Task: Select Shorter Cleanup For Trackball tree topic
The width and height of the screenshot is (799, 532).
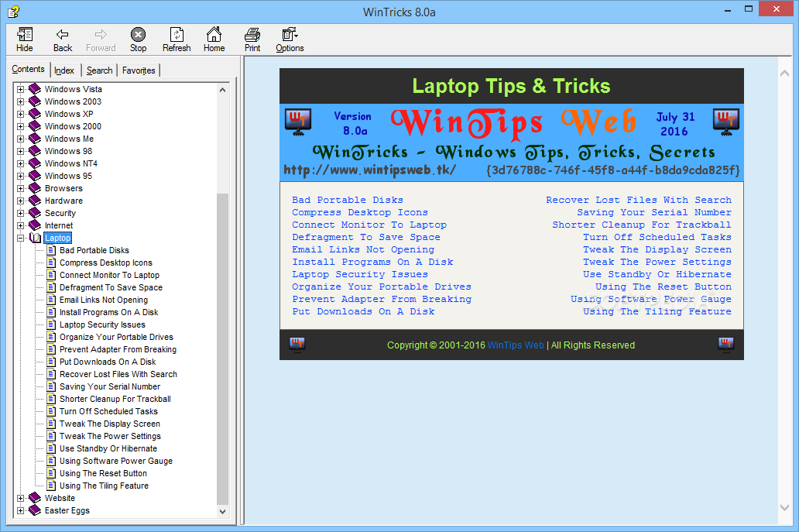Action: (115, 399)
